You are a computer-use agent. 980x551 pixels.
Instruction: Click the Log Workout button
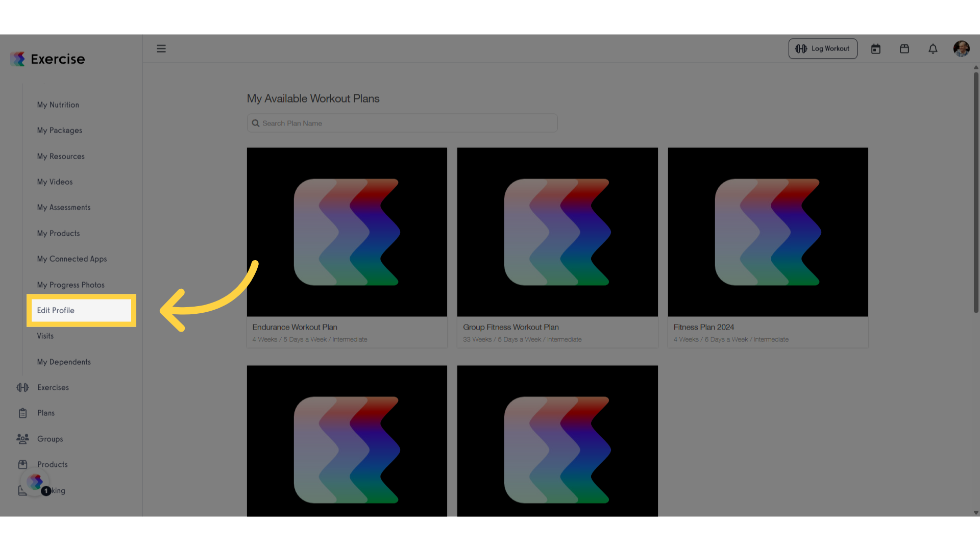click(823, 49)
